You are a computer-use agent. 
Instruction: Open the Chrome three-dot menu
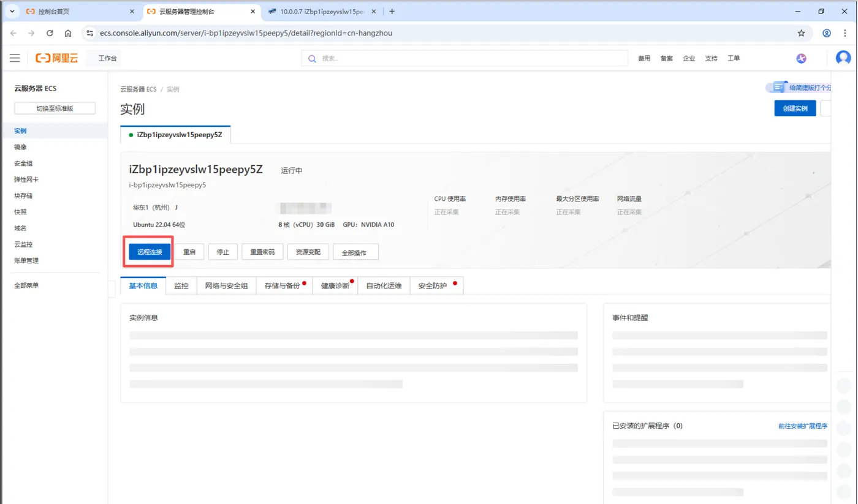click(845, 33)
